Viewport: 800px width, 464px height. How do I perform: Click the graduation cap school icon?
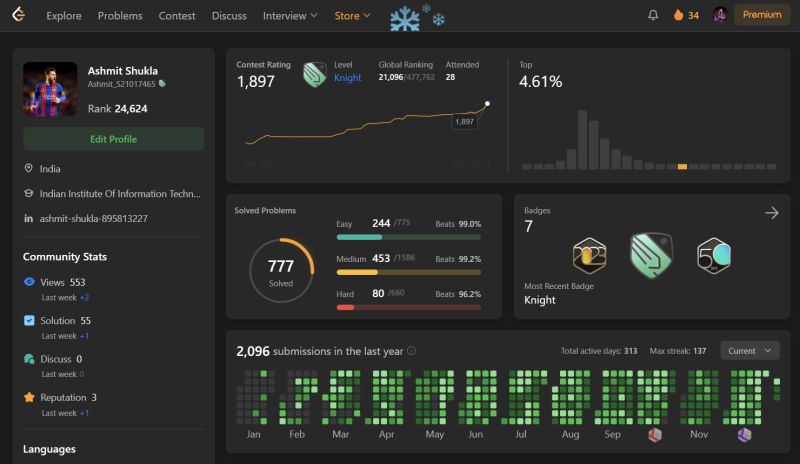click(29, 193)
